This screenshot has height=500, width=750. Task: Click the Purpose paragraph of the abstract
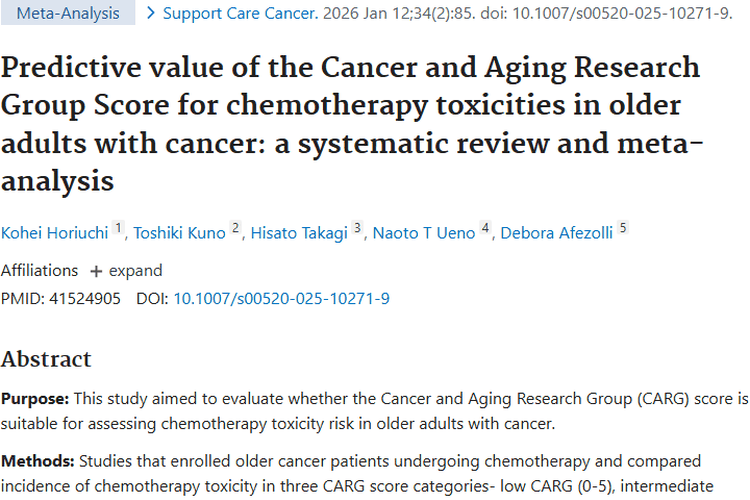374,411
